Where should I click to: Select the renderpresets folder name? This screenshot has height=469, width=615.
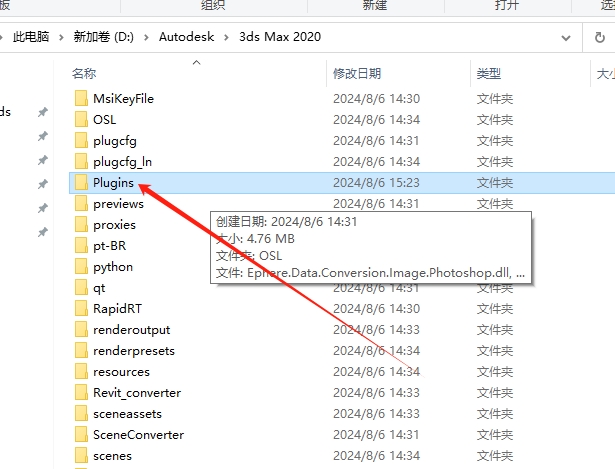coord(134,351)
